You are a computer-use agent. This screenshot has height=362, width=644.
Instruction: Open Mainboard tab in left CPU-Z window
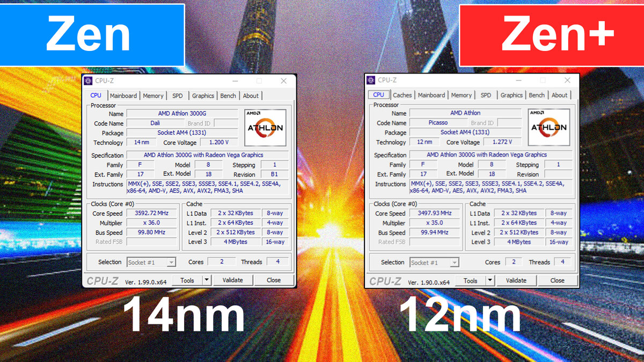click(123, 96)
